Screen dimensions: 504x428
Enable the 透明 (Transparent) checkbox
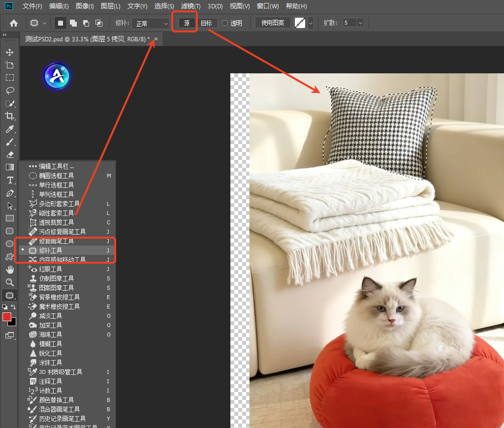tap(225, 23)
